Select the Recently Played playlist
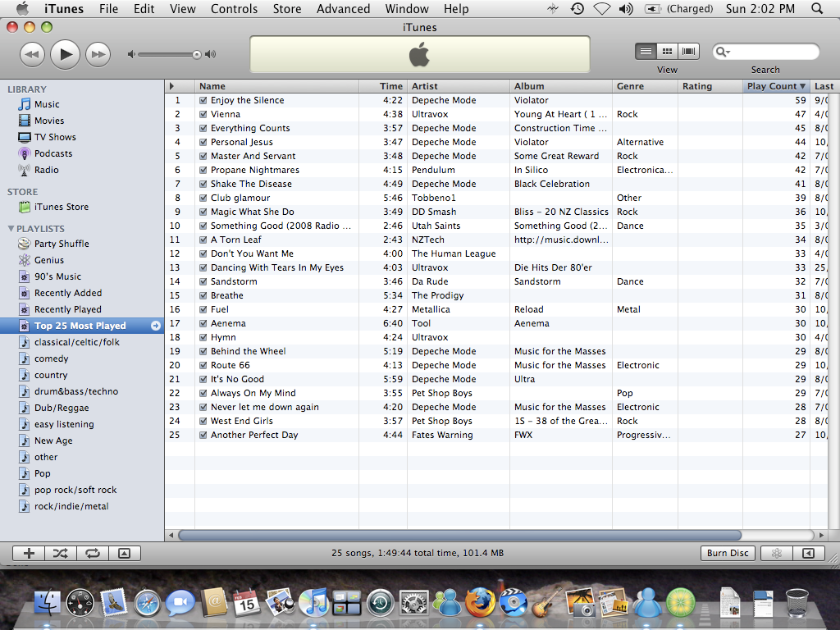 (82, 309)
